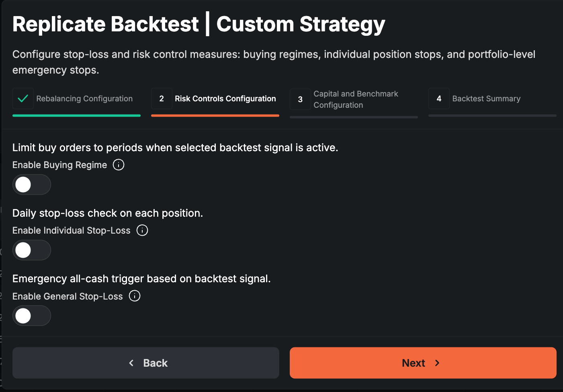Screen dimensions: 563x392
Task: Go to Rebalancing Configuration step
Action: click(84, 99)
